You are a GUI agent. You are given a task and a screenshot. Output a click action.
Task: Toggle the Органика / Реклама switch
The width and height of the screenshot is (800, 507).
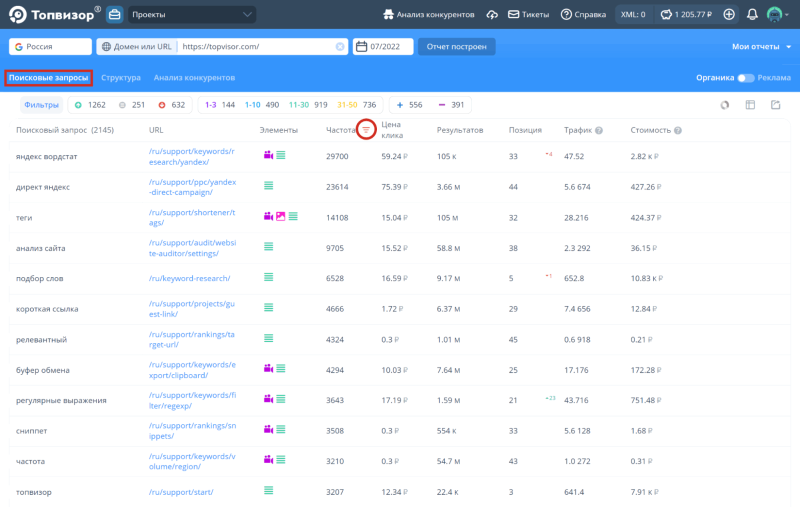pyautogui.click(x=745, y=77)
